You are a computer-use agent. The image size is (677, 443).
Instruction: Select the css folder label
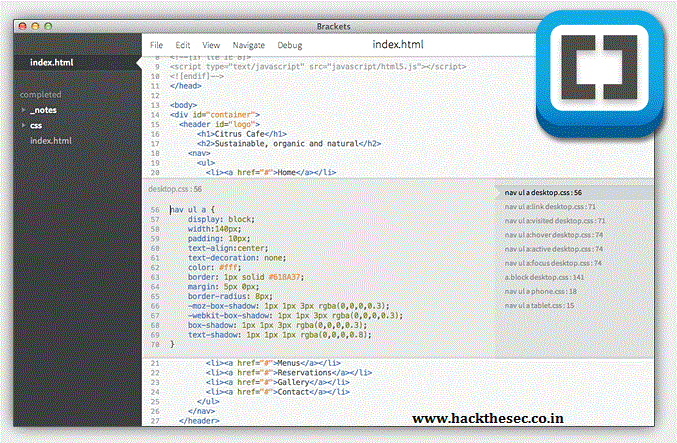[36, 126]
